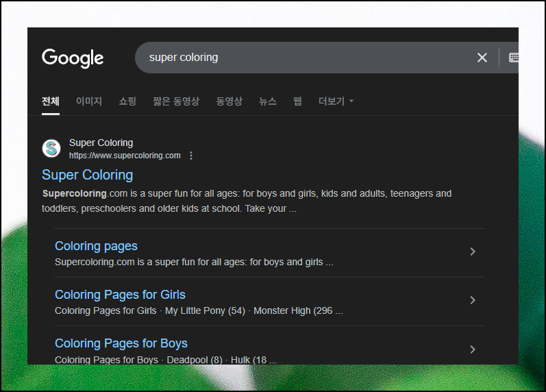Expand the chevron on Coloring Pages for Girls row

(x=473, y=300)
